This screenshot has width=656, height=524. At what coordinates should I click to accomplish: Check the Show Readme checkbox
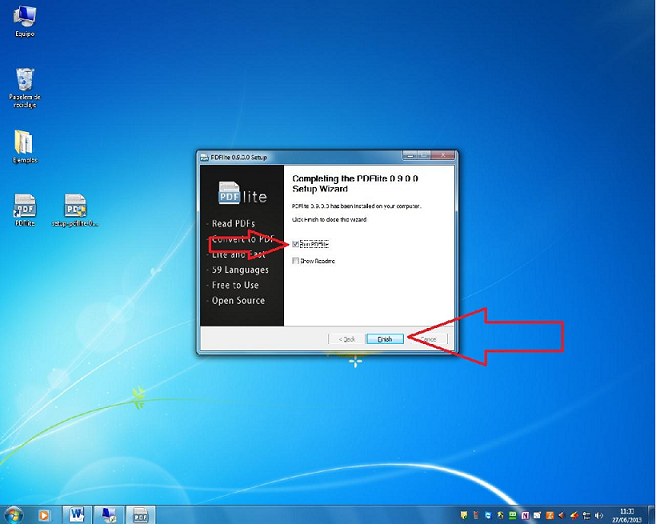pyautogui.click(x=295, y=261)
